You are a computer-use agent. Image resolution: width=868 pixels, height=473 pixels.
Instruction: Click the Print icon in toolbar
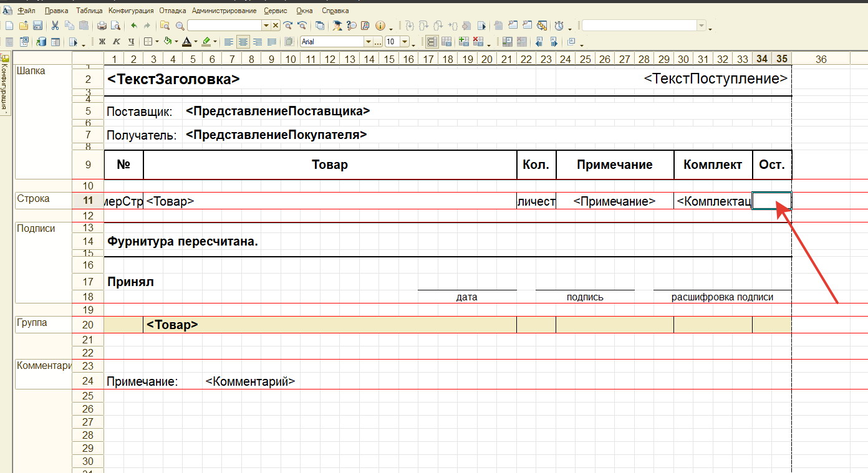click(102, 26)
